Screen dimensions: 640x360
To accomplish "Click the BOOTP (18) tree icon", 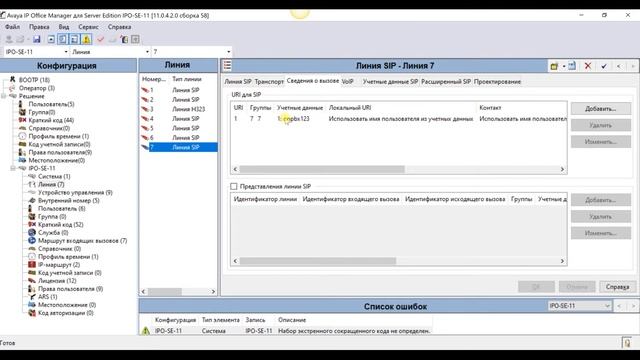I will click(13, 80).
